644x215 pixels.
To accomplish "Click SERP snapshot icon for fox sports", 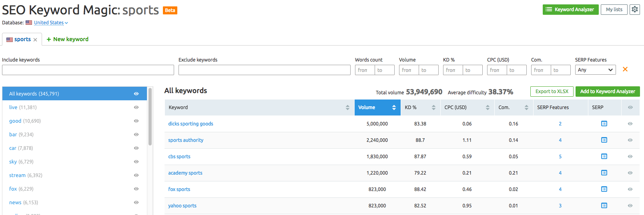I will [x=604, y=189].
